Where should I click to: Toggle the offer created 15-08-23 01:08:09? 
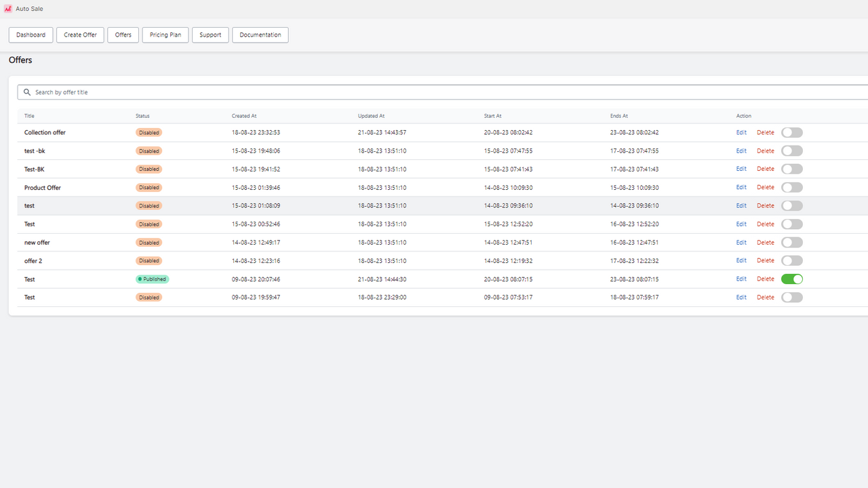(x=791, y=206)
